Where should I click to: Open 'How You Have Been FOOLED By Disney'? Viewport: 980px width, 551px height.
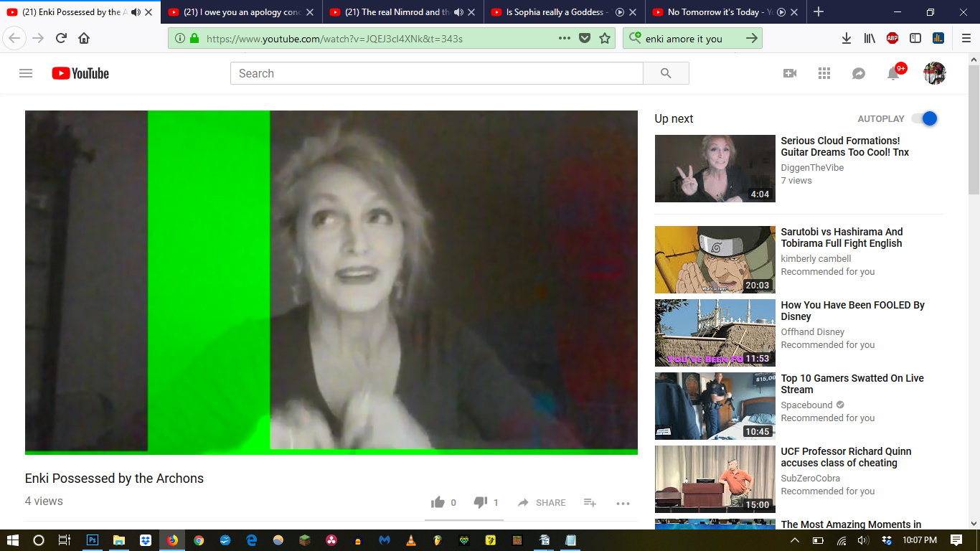(852, 311)
